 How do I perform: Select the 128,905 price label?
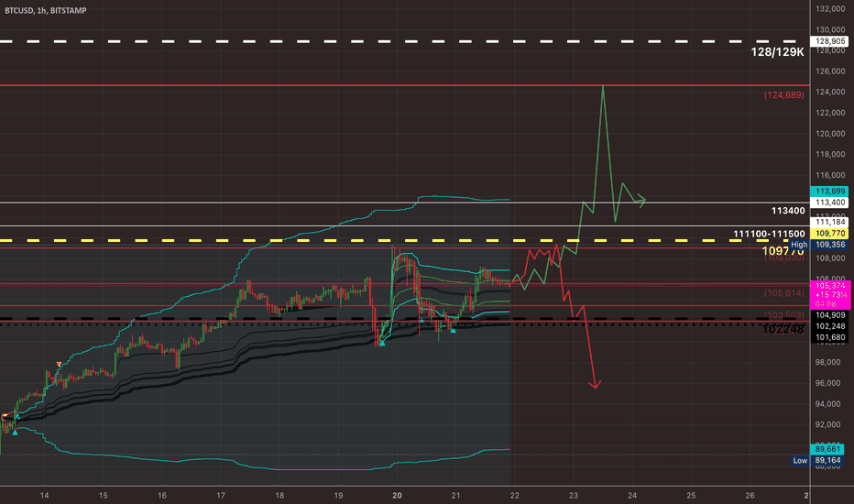[x=830, y=41]
